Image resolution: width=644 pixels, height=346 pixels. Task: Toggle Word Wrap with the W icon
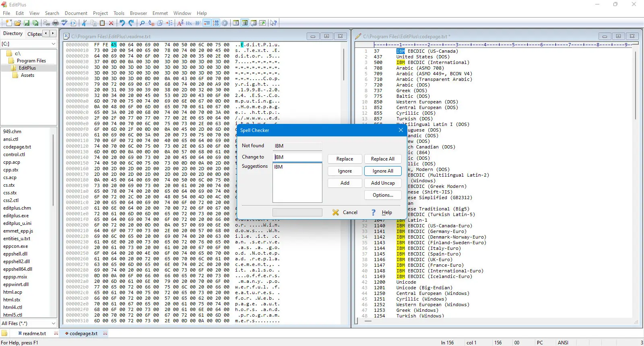coord(198,23)
